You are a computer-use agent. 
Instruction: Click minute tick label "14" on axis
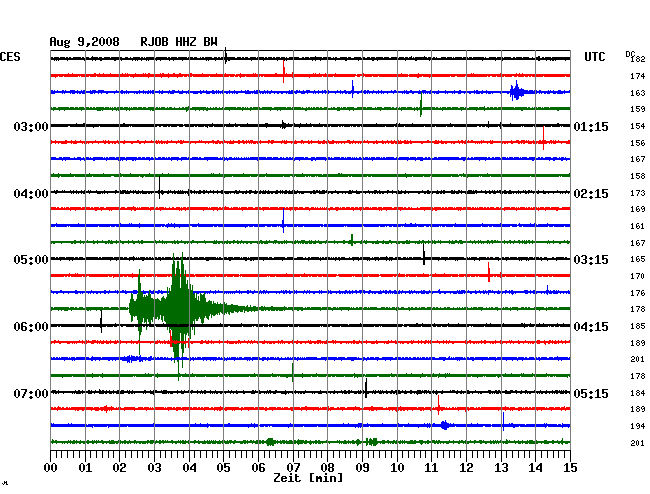(x=536, y=467)
